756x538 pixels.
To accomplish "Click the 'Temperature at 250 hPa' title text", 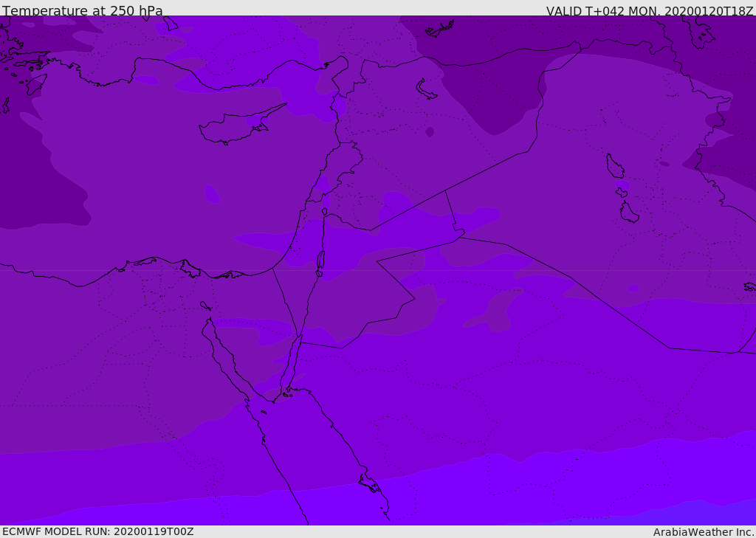I will (83, 10).
